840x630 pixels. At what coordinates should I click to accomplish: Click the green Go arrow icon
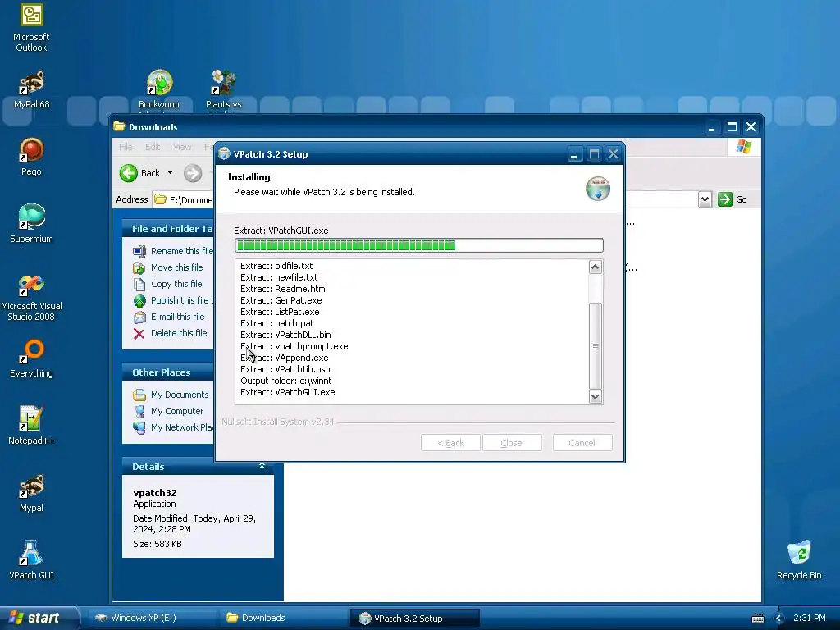pos(725,199)
